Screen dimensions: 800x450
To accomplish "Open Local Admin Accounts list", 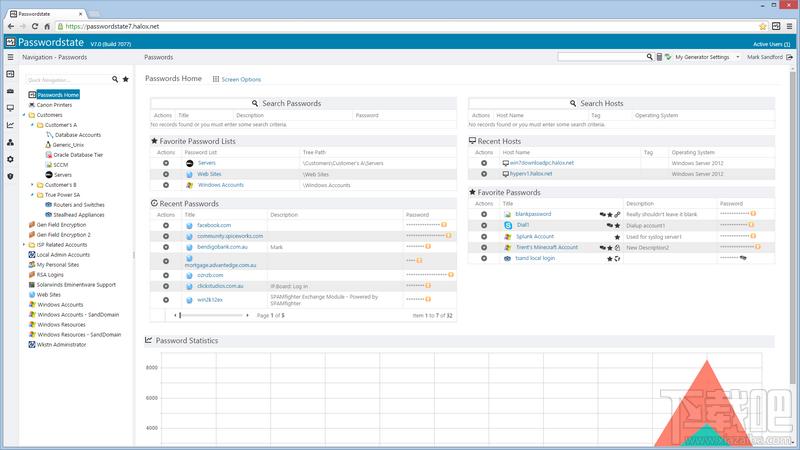I will tap(63, 255).
